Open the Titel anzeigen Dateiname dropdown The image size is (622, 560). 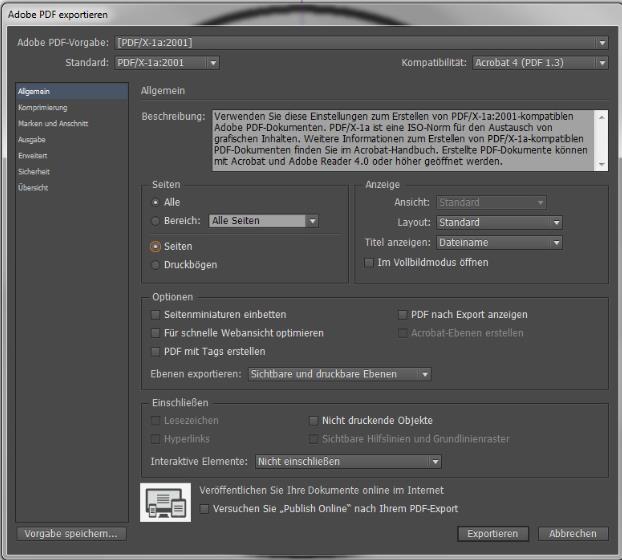(499, 243)
